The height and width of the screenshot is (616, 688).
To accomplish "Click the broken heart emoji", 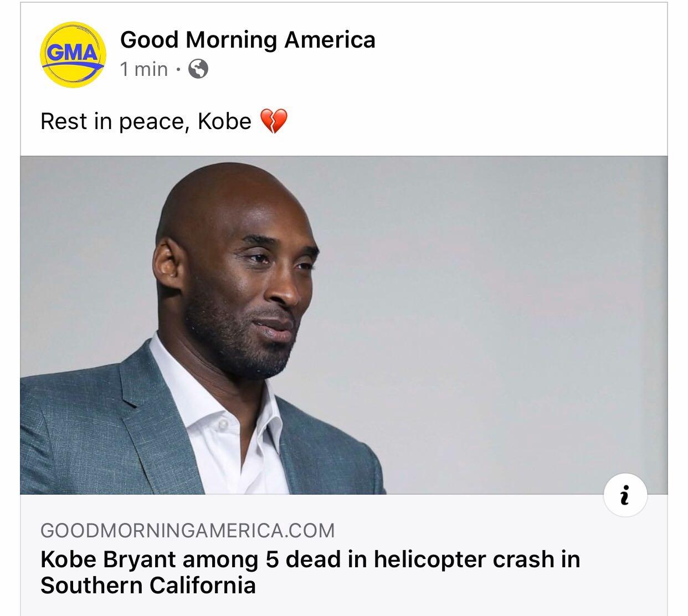I will click(x=274, y=121).
